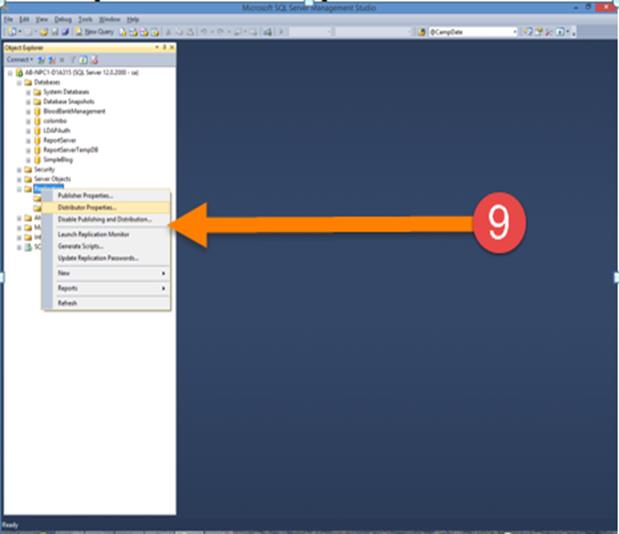Choose Generate Scripts from context menu

pyautogui.click(x=106, y=246)
